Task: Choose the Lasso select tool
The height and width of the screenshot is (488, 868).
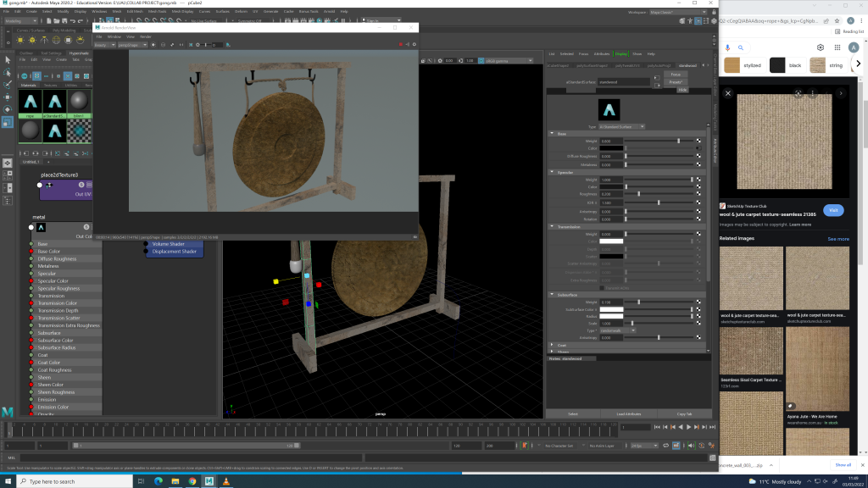Action: tap(7, 73)
